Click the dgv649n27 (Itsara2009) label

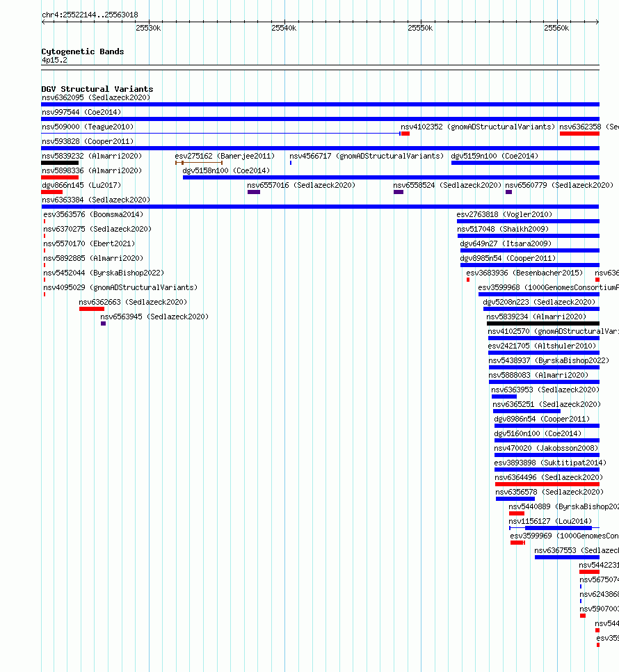506,243
